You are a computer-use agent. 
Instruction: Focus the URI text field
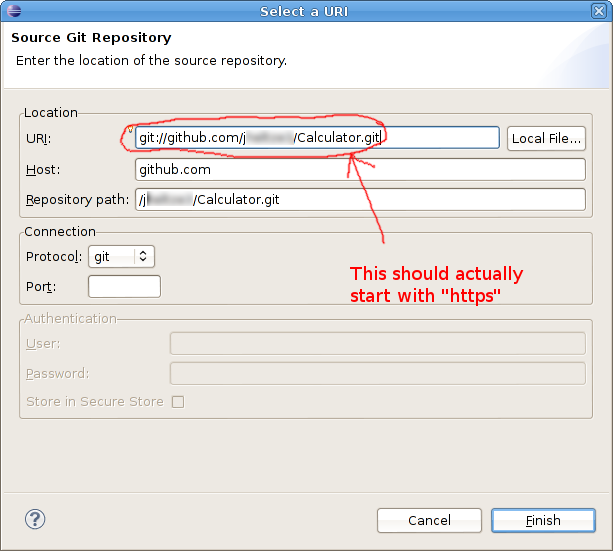click(x=317, y=138)
